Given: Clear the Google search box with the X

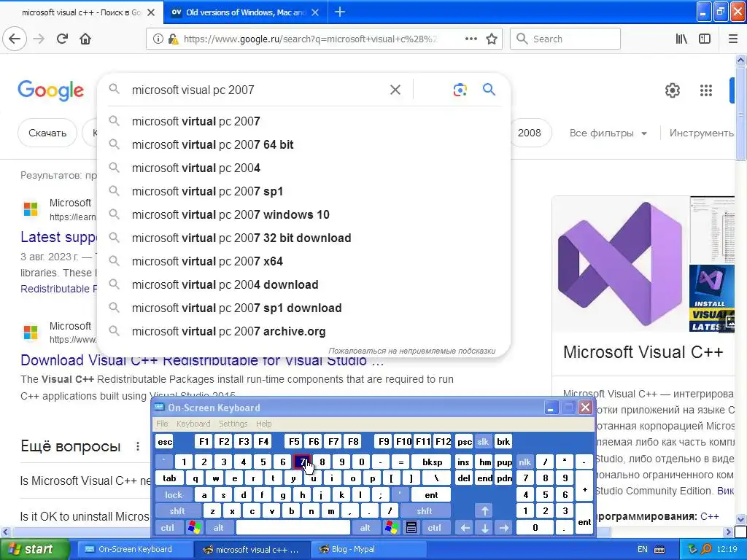Looking at the screenshot, I should click(x=395, y=90).
